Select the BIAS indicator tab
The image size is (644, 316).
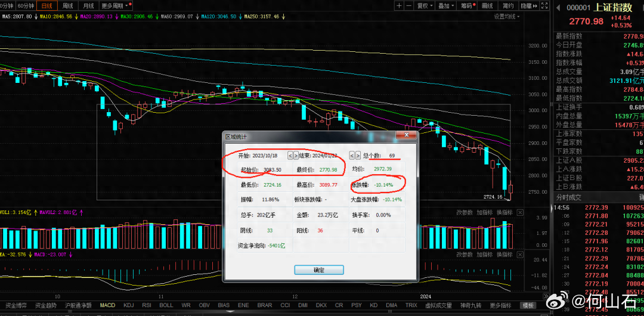pyautogui.click(x=224, y=305)
